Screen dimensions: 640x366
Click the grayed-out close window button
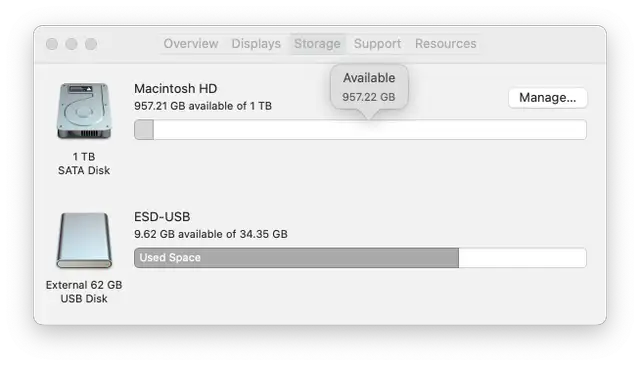click(52, 44)
